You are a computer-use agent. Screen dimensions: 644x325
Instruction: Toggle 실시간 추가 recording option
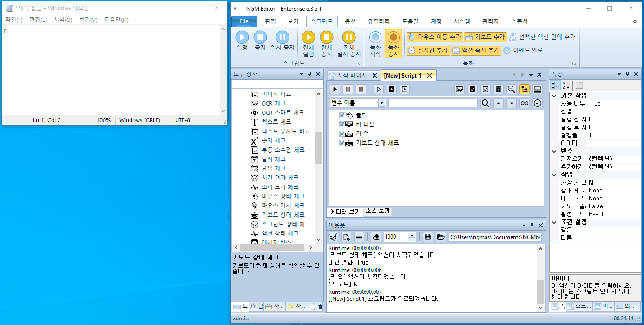tap(428, 50)
